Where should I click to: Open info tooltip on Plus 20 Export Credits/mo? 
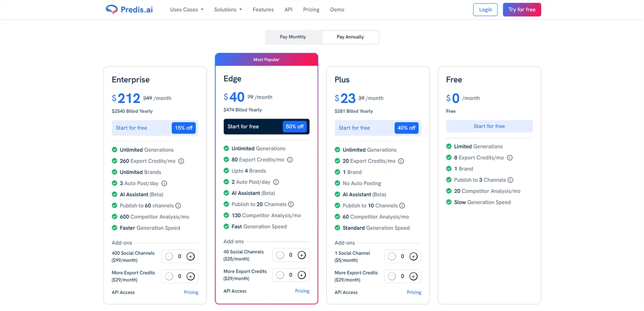401,161
